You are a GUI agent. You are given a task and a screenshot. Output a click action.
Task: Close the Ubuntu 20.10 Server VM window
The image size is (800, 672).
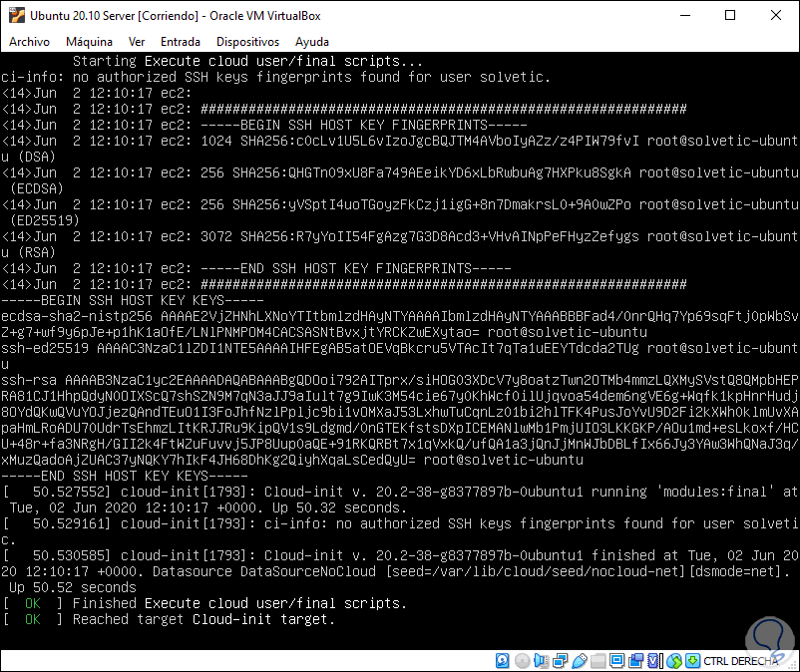click(775, 15)
